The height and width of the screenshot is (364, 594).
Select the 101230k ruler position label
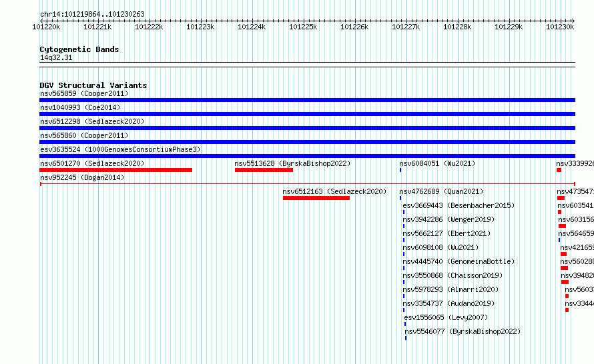click(x=560, y=27)
